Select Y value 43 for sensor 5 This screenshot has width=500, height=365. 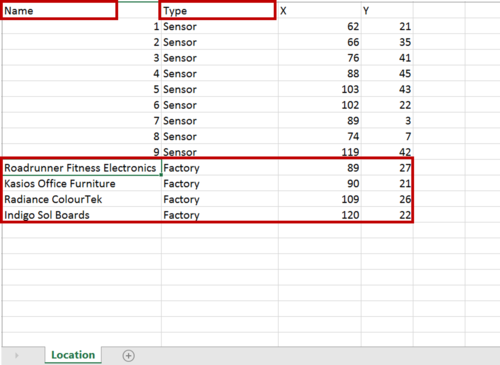pos(387,89)
